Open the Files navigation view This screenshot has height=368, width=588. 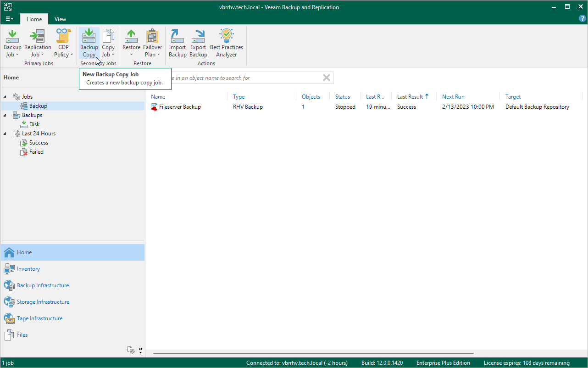coord(72,335)
